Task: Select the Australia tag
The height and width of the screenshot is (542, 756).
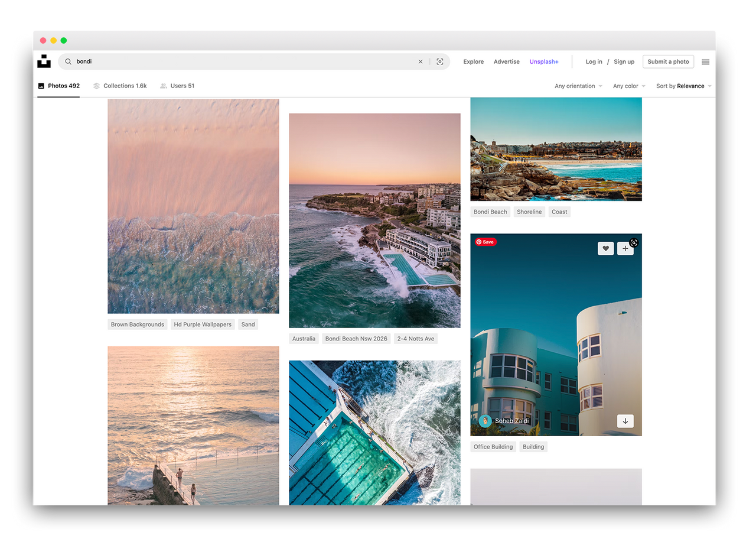Action: tap(304, 339)
